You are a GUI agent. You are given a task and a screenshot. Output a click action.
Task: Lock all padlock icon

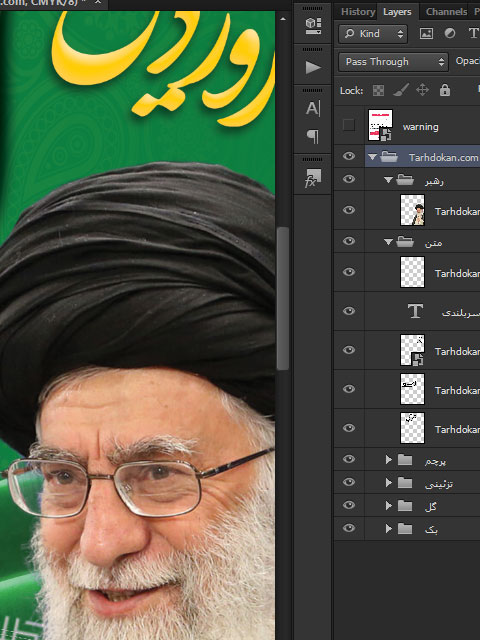(x=445, y=90)
